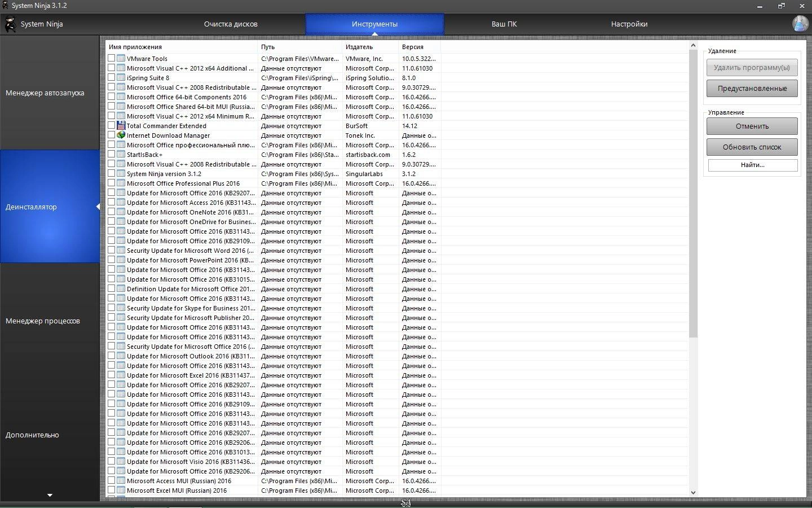The width and height of the screenshot is (812, 508).
Task: Sort by Путь column header
Action: click(x=300, y=47)
